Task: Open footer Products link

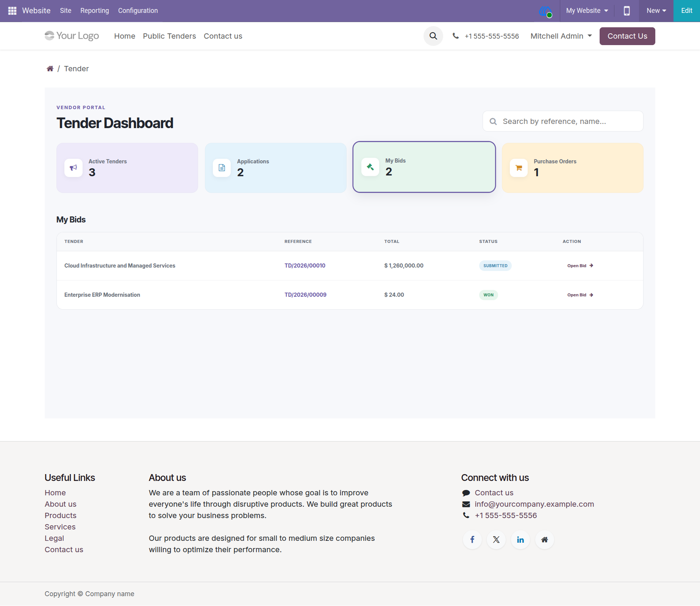Action: [61, 515]
